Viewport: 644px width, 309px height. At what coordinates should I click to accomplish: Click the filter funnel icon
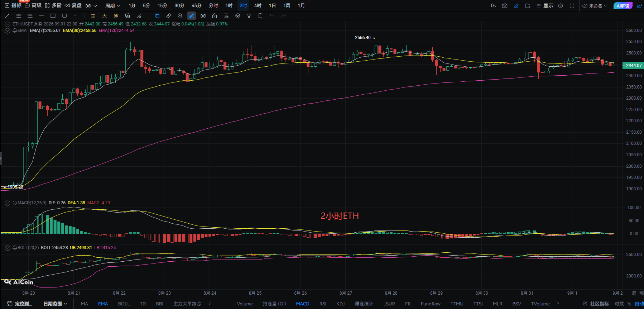pyautogui.click(x=249, y=16)
